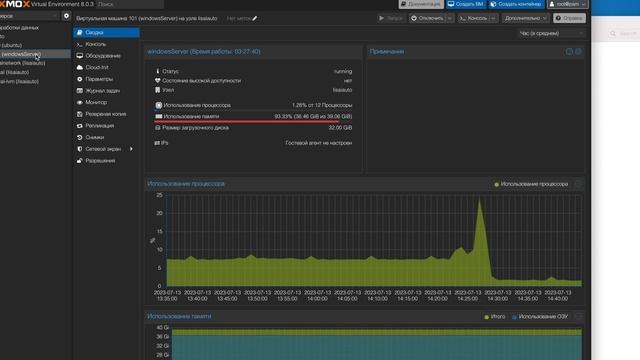This screenshot has width=640, height=360.
Task: Open the Монитор tab
Action: click(x=106, y=102)
